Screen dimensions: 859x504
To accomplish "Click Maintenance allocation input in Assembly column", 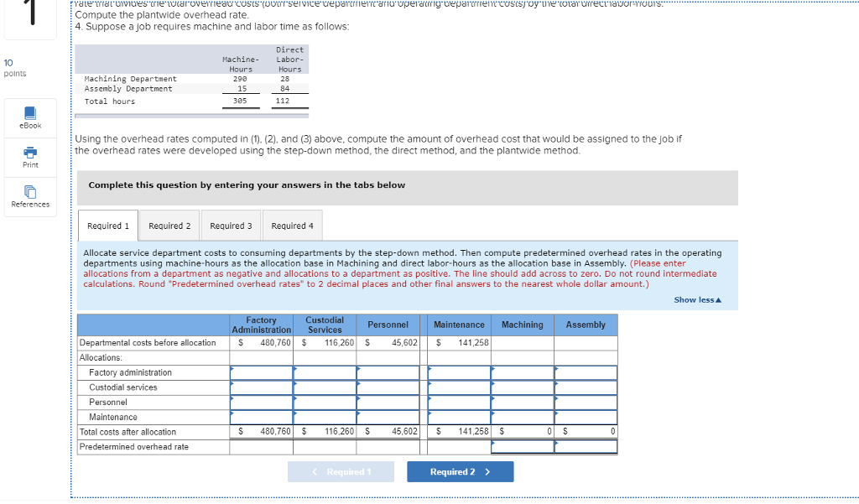I will 585,417.
